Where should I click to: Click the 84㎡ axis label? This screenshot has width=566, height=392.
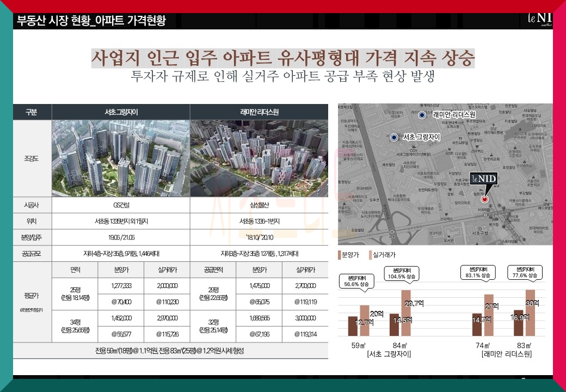400,345
